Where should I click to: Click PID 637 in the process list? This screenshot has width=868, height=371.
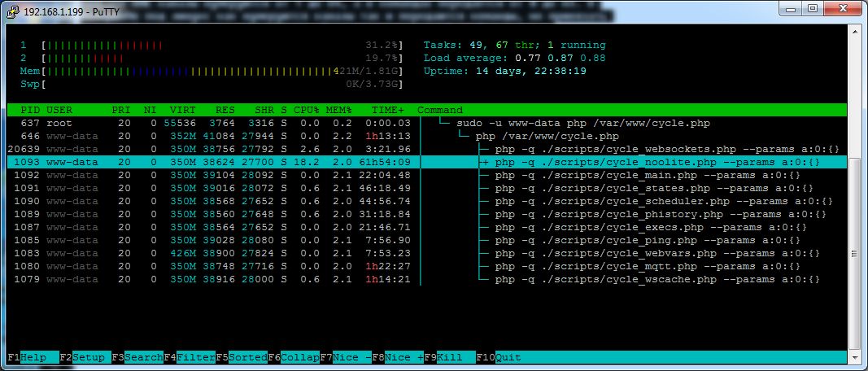click(30, 123)
